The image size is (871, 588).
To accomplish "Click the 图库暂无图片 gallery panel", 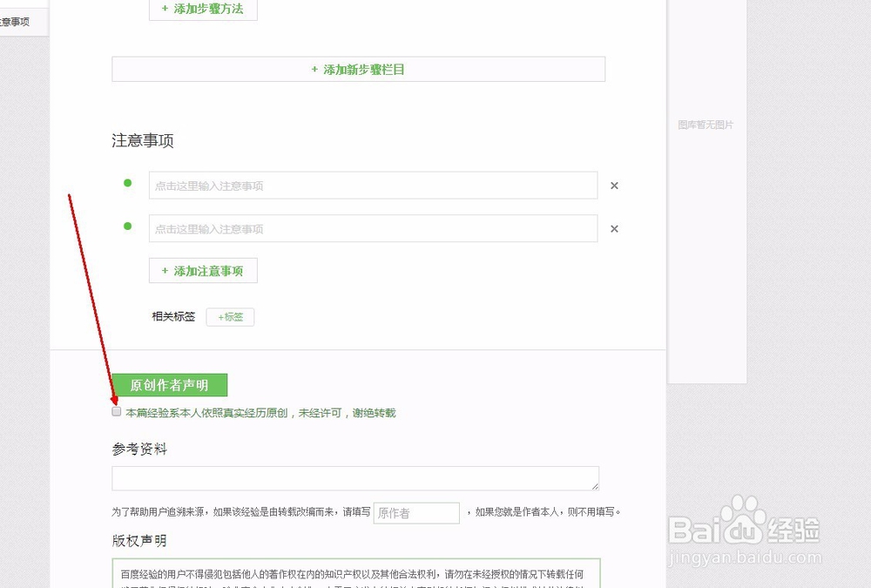I will (x=706, y=125).
